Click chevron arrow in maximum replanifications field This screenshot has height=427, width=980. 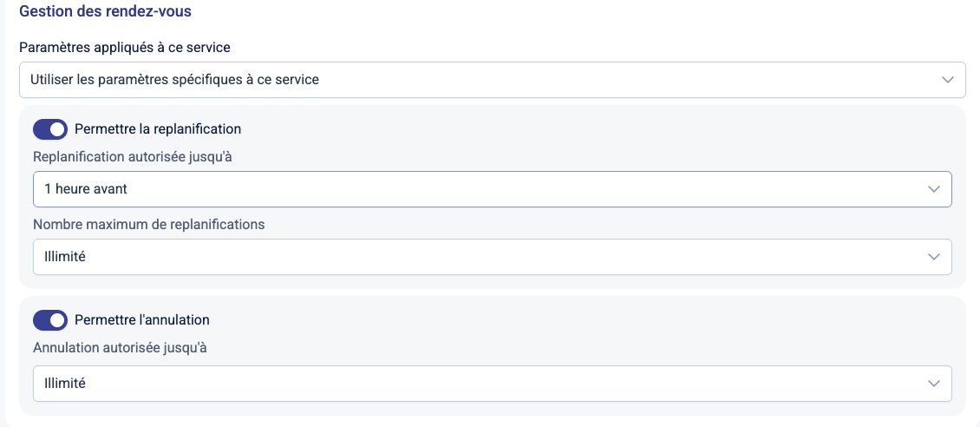(x=934, y=257)
